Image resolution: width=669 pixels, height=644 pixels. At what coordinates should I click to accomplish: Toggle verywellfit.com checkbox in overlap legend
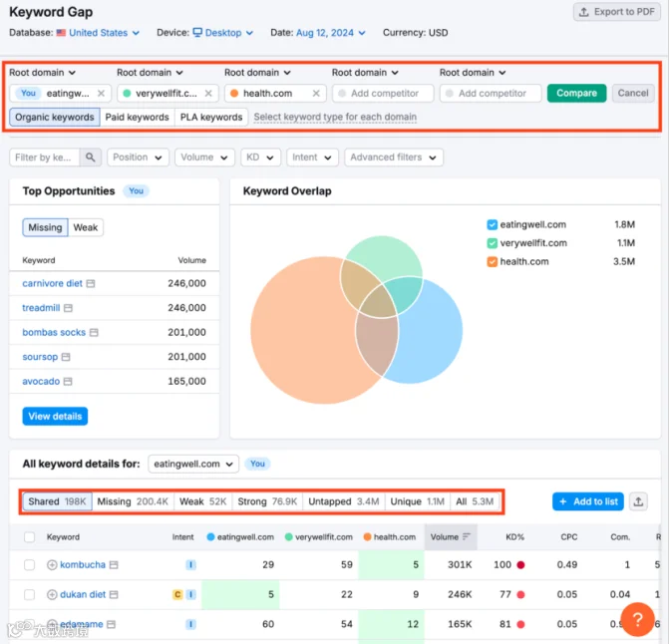coord(492,243)
